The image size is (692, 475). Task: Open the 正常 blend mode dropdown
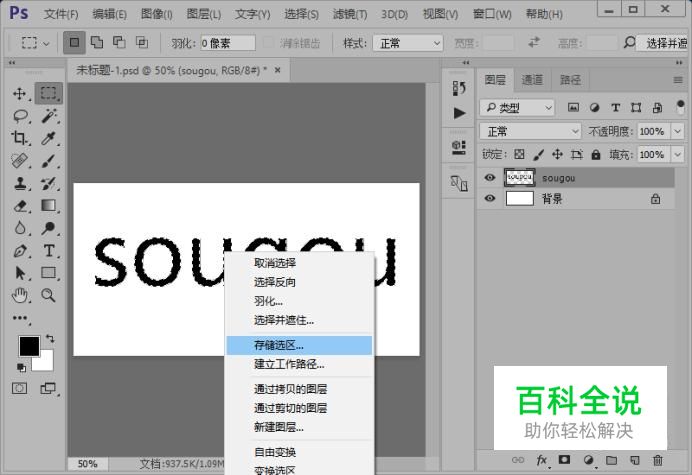pyautogui.click(x=530, y=132)
